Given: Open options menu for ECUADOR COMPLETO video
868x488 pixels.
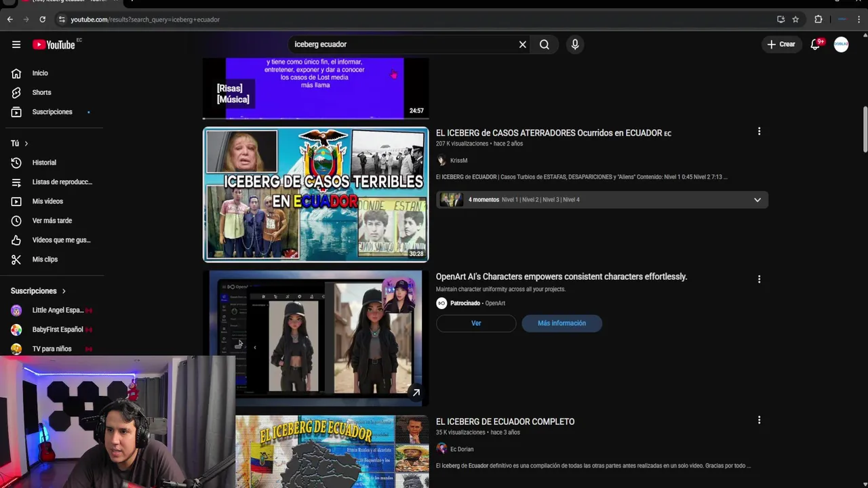Looking at the screenshot, I should tap(759, 420).
